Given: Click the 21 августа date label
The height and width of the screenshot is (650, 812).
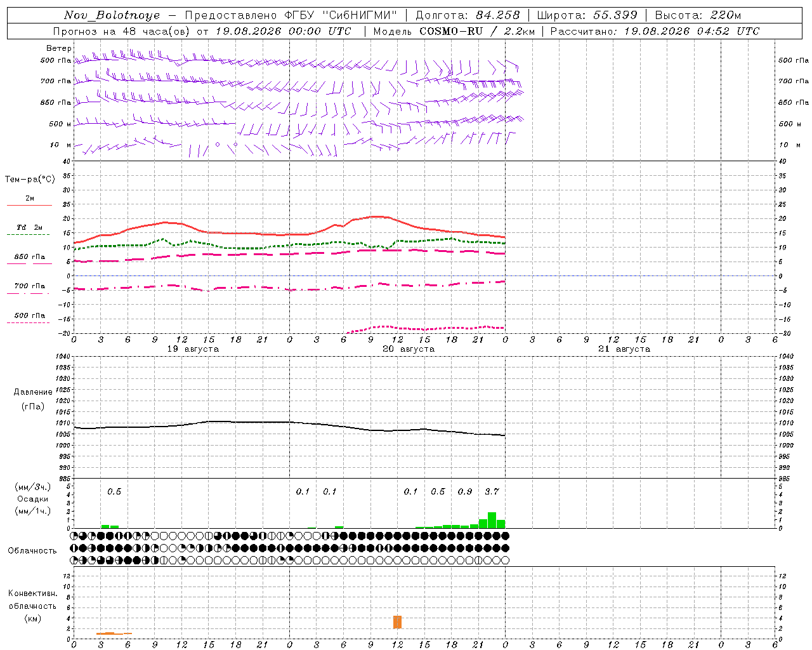Looking at the screenshot, I should coord(624,348).
